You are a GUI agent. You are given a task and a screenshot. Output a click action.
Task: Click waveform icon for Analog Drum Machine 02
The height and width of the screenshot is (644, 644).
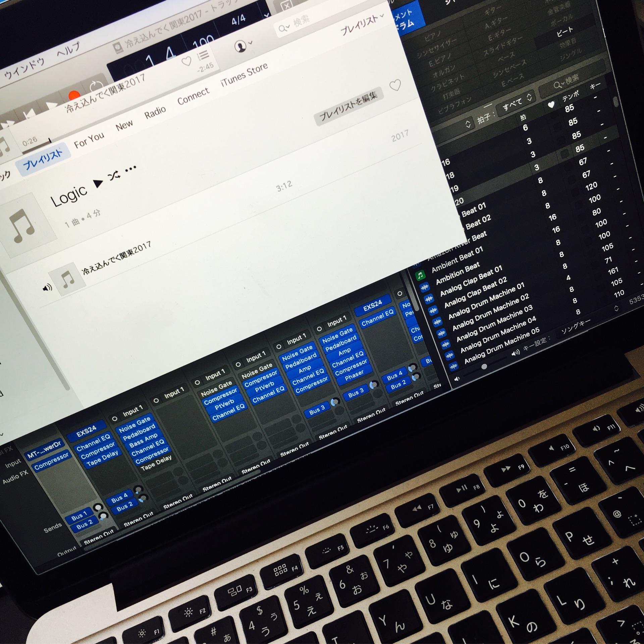441,333
